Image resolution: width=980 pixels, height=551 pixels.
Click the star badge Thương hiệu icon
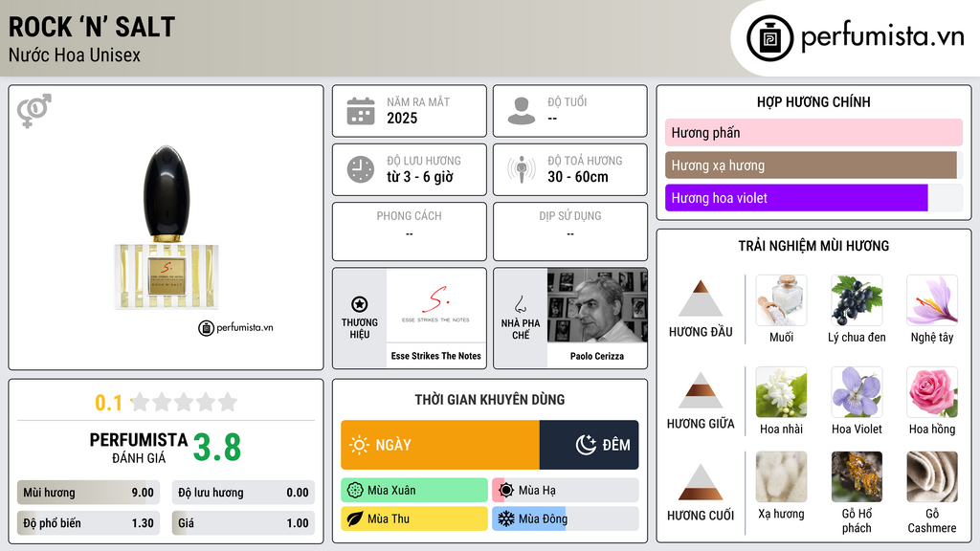360,304
